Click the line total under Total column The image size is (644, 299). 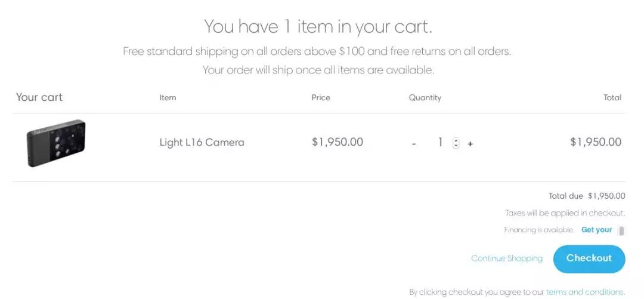click(596, 142)
